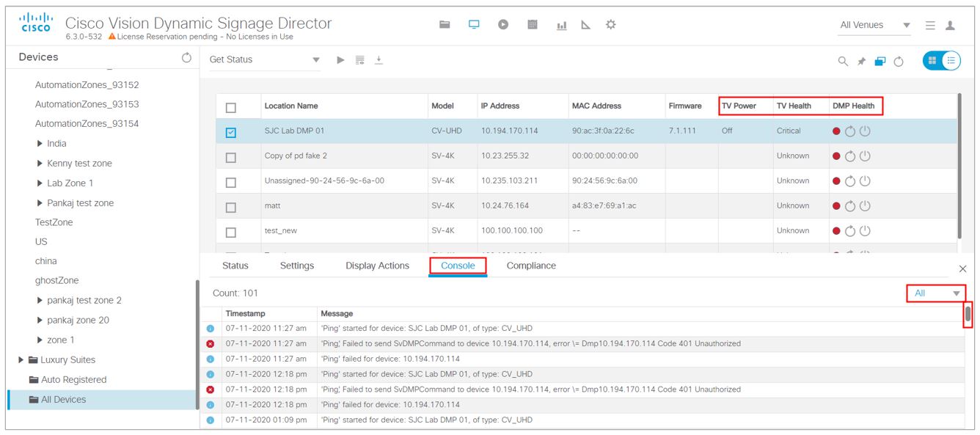Open the Configuration settings gear icon
This screenshot has height=435, width=980.
coord(611,23)
